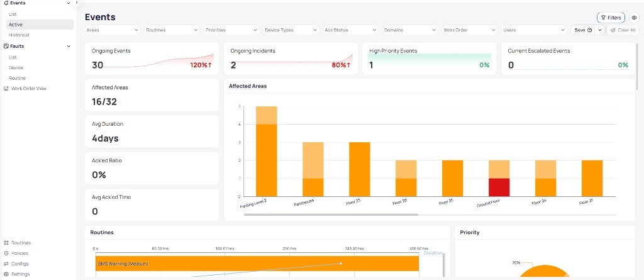This screenshot has width=644, height=280.
Task: Click the Policies shield icon
Action: pos(6,254)
